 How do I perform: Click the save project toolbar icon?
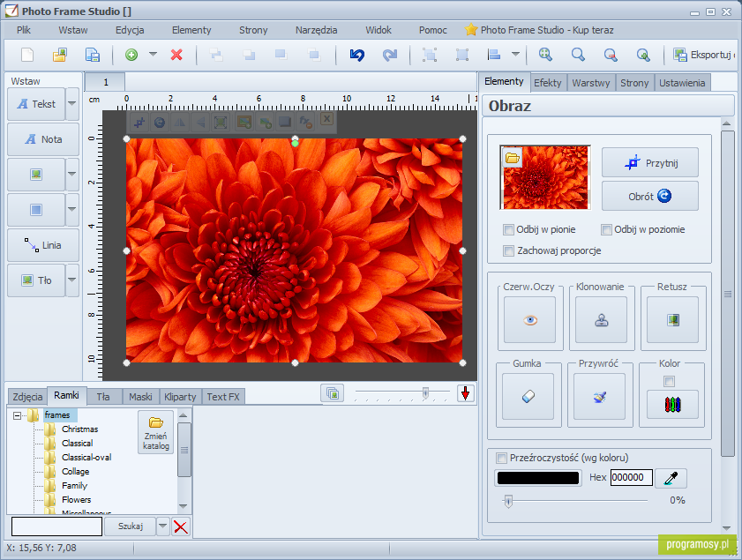[93, 55]
